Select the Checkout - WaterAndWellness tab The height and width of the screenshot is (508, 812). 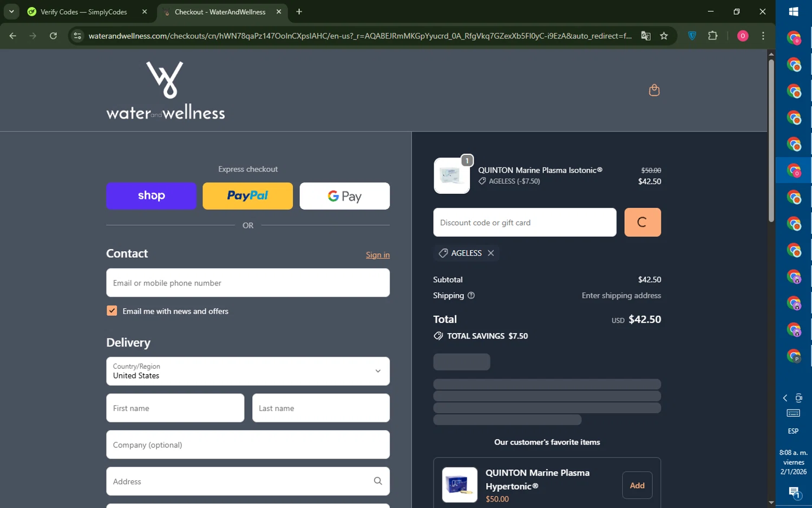click(222, 11)
